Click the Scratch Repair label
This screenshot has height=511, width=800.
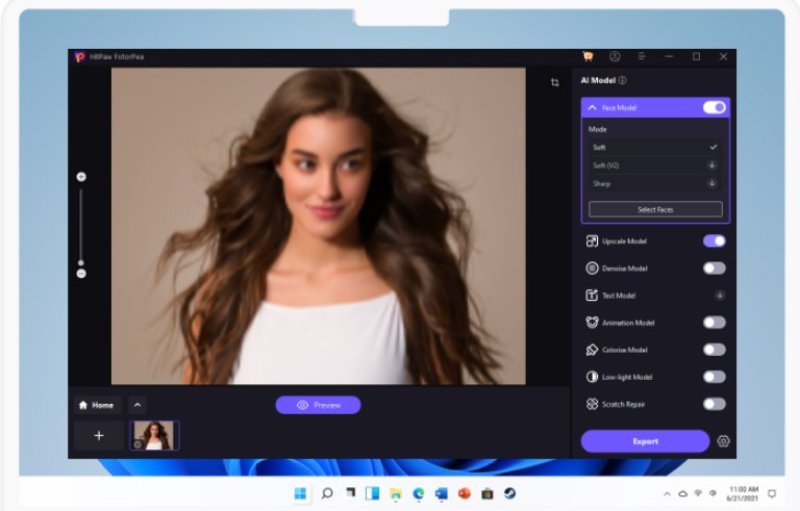pos(623,404)
